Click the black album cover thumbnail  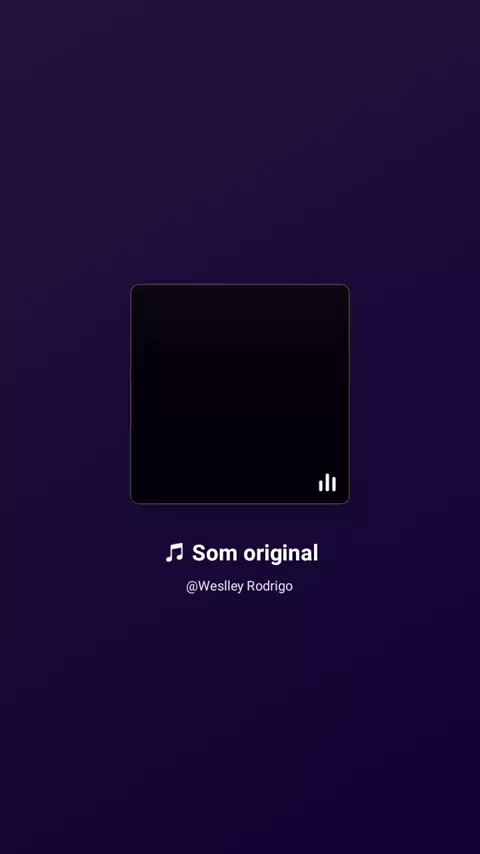[240, 394]
